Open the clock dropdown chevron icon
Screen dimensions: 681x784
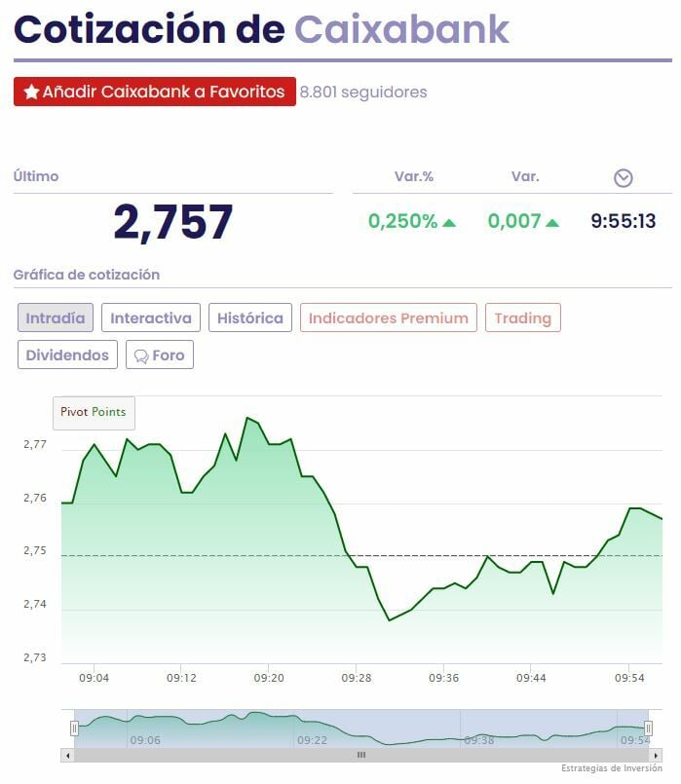[x=623, y=178]
